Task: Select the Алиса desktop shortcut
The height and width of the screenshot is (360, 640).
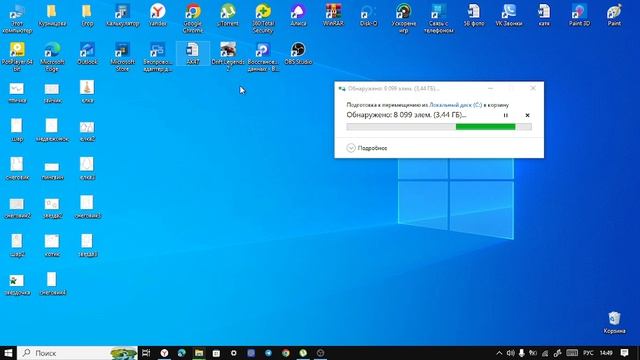Action: click(298, 16)
